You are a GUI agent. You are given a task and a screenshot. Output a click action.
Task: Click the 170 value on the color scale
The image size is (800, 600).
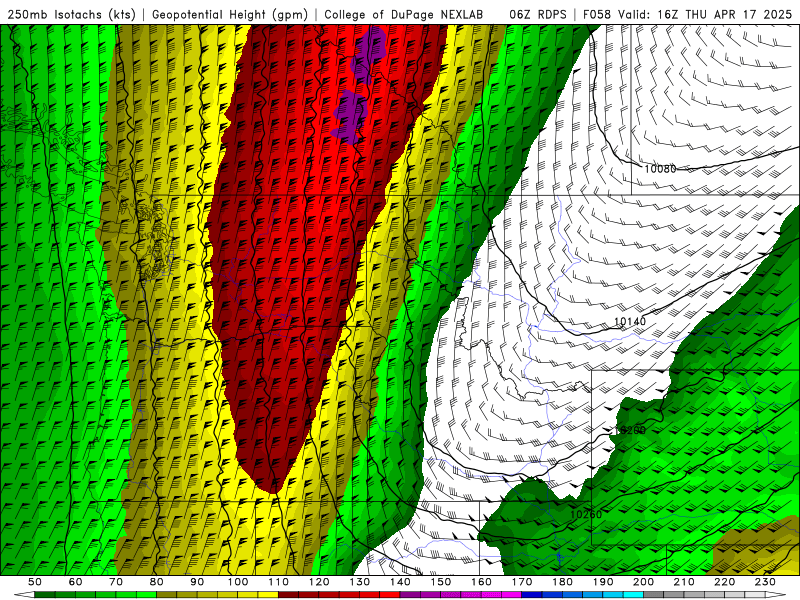(x=521, y=582)
